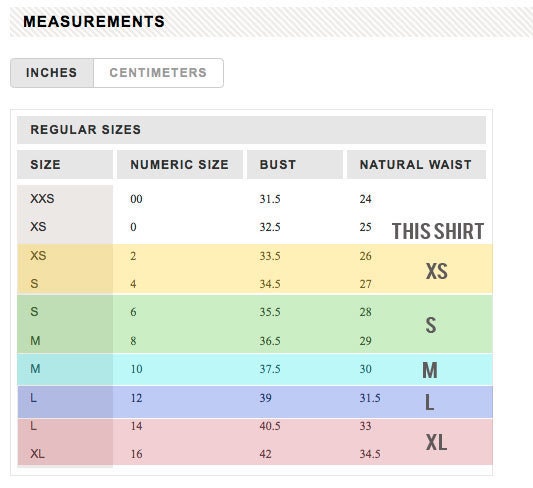Click the Measurements title

[x=94, y=21]
